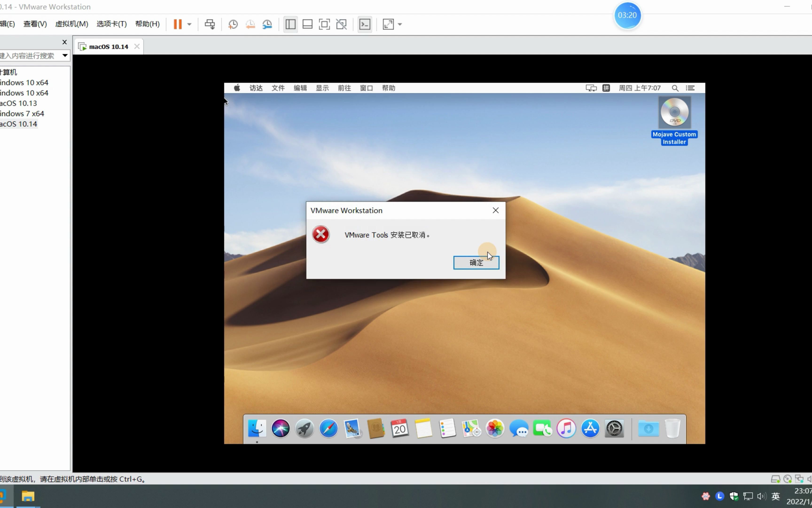
Task: Open Launchpad rocket icon in Dock
Action: tap(305, 428)
